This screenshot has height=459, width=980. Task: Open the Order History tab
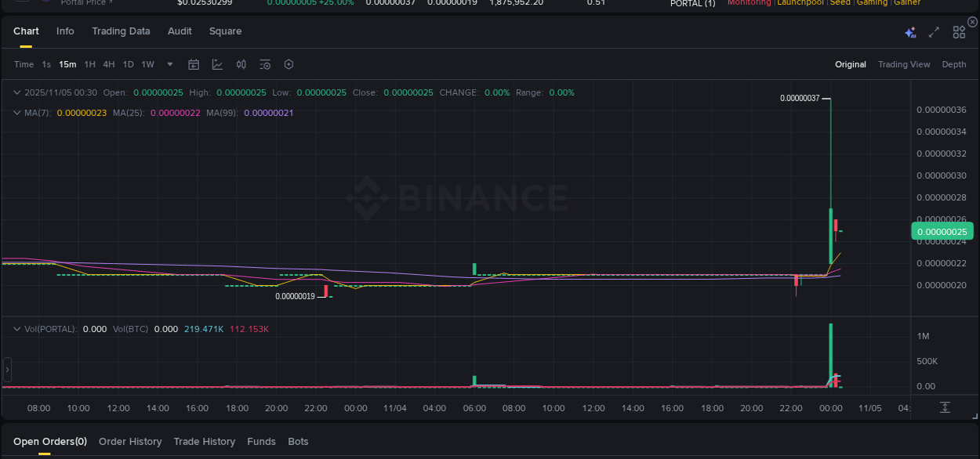coord(130,441)
